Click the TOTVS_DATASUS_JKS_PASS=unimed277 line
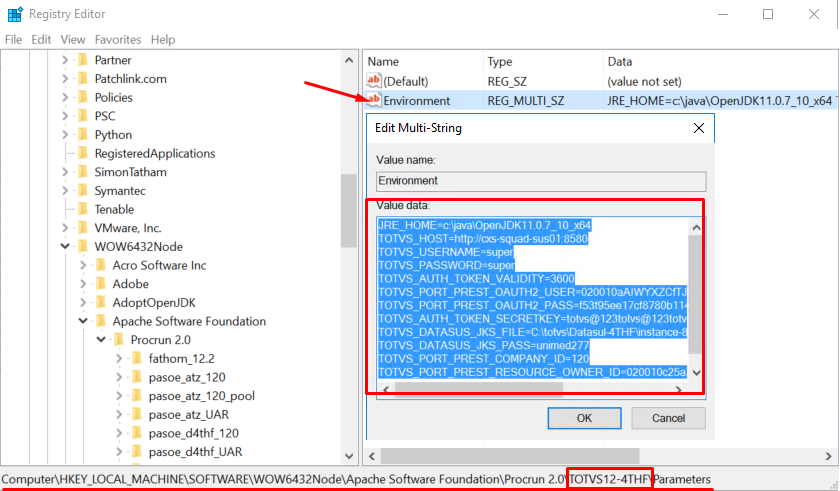This screenshot has height=491, width=840. [483, 345]
